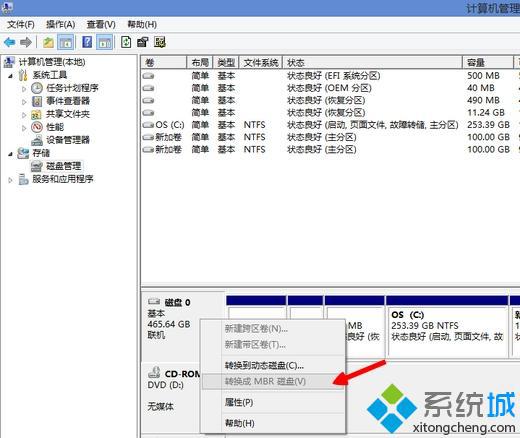This screenshot has height=438, width=520.
Task: Click the blue Help question mark icon
Action: tap(87, 42)
